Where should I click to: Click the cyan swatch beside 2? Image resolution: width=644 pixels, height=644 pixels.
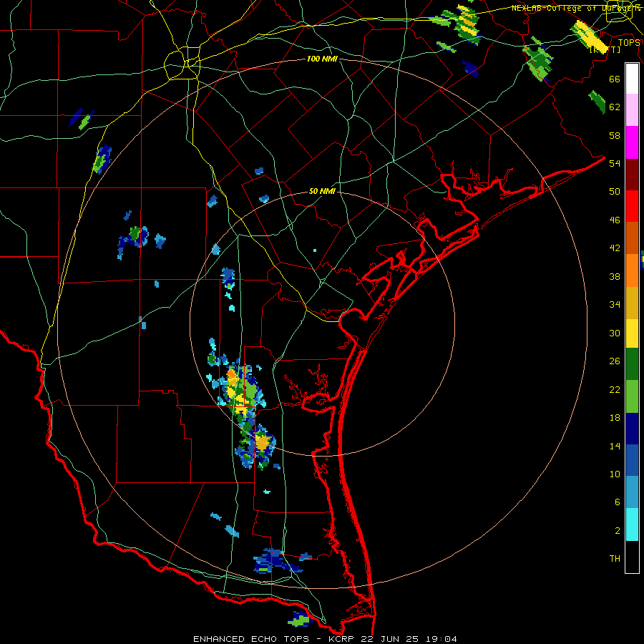pos(632,525)
